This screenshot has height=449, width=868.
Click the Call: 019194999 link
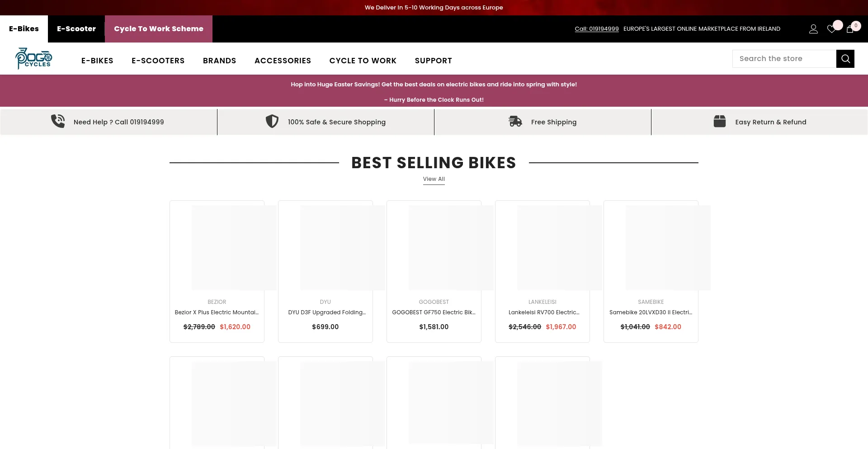[x=597, y=29]
